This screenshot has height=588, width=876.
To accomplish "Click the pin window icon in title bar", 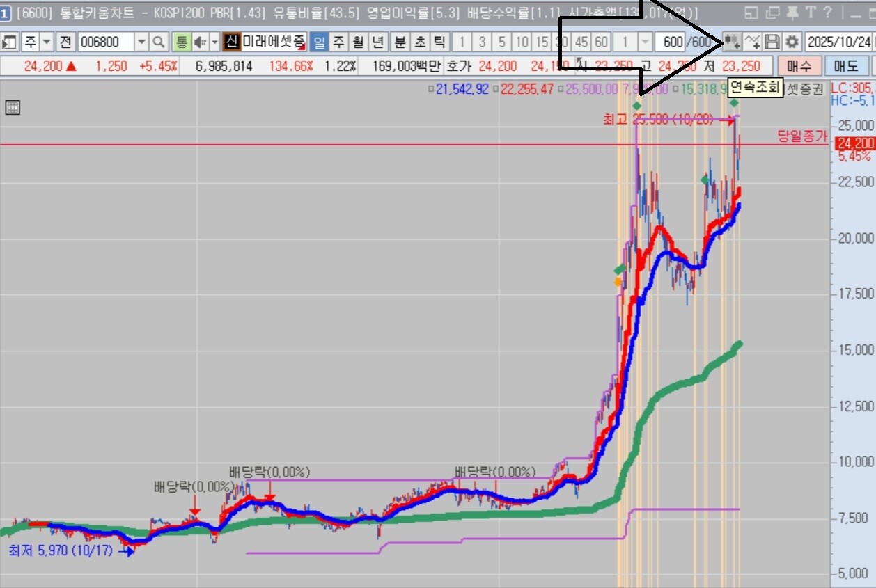I will point(792,13).
